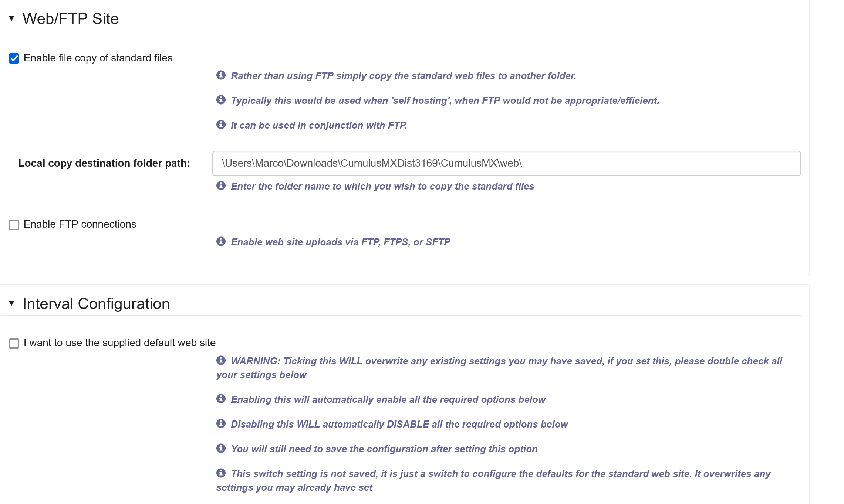The image size is (844, 504).
Task: Click info icon next to 'Enable web site uploads'
Action: 221,241
